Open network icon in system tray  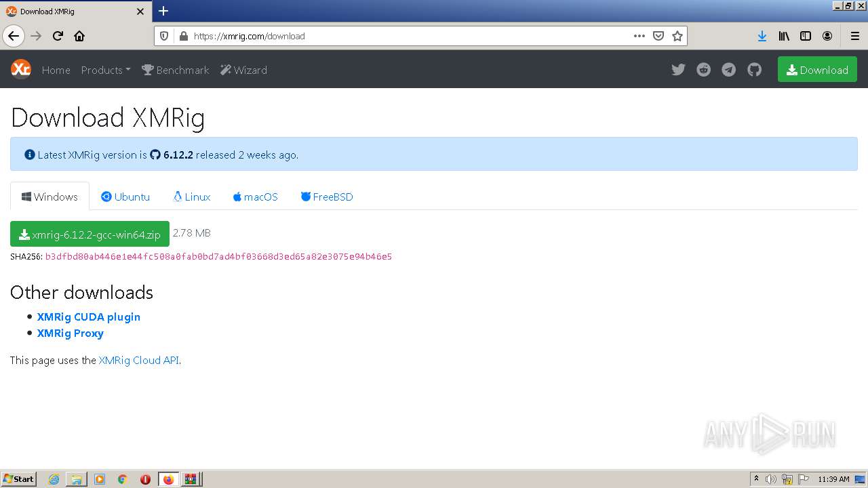coord(787,479)
